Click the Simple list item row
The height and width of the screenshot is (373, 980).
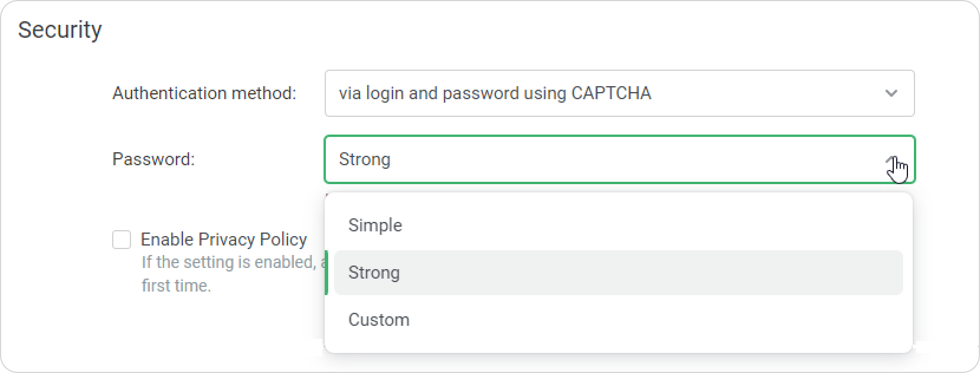tap(618, 225)
